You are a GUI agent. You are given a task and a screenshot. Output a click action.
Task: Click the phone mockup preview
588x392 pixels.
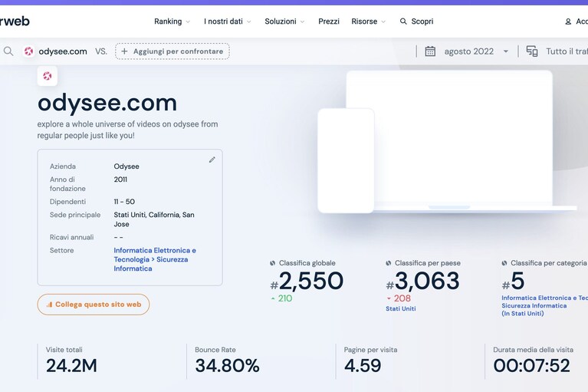pyautogui.click(x=346, y=160)
